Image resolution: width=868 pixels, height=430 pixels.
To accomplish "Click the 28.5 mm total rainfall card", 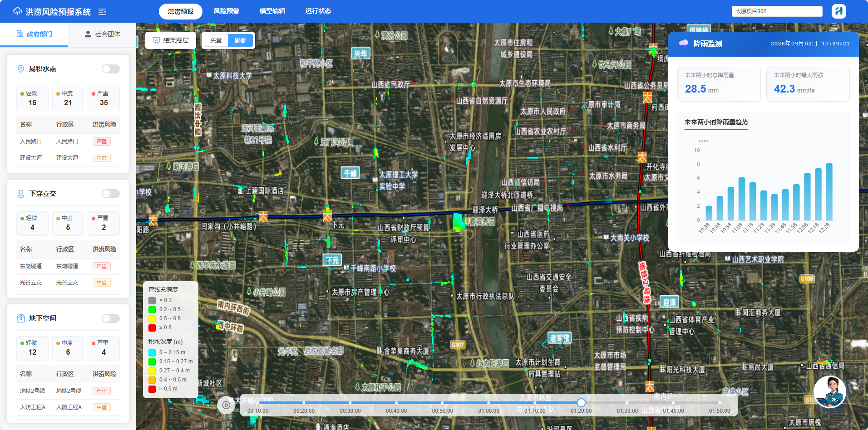I will click(x=719, y=83).
